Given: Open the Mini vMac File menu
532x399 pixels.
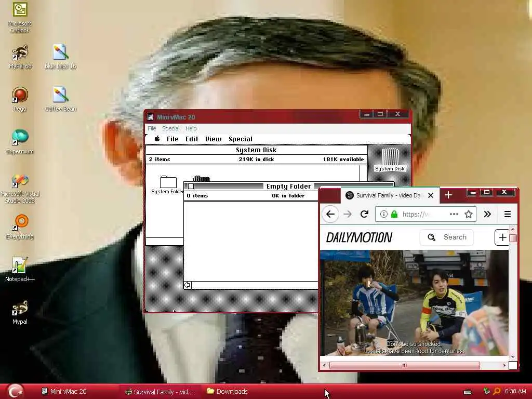Looking at the screenshot, I should 152,129.
